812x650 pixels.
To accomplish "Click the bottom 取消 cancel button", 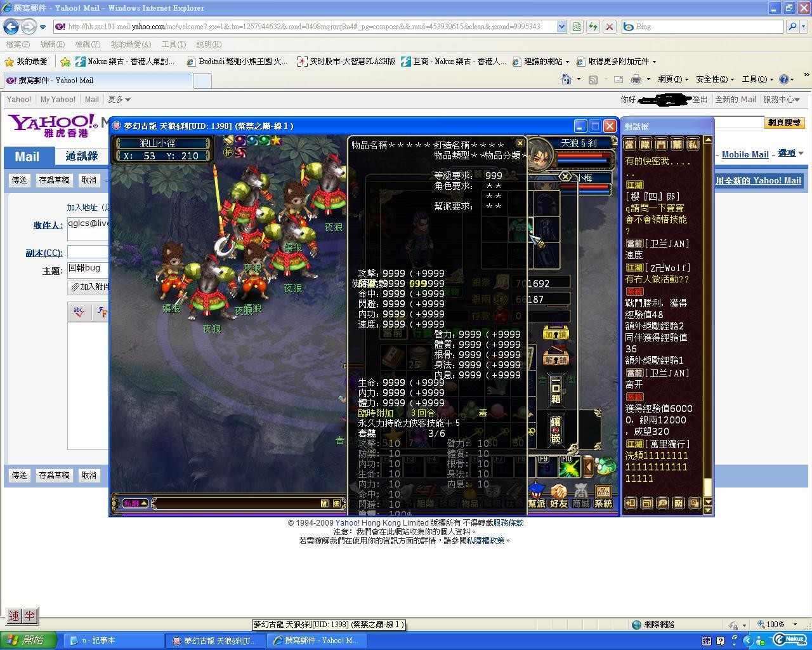I will (89, 475).
